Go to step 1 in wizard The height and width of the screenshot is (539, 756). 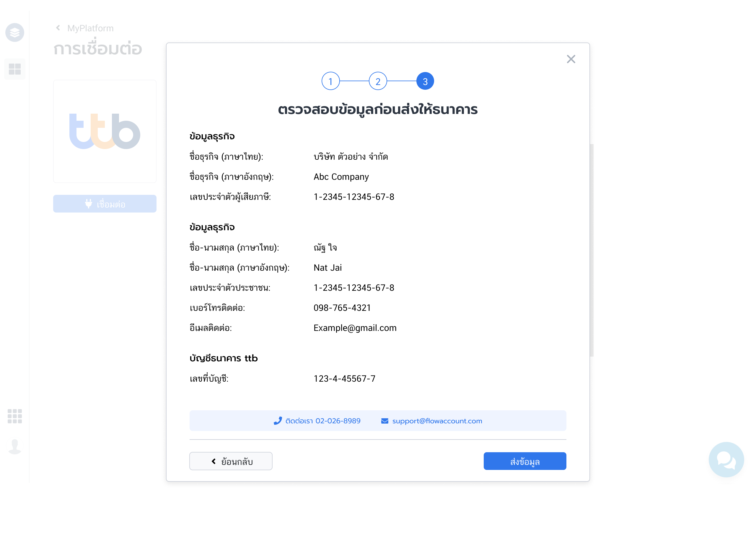click(330, 81)
